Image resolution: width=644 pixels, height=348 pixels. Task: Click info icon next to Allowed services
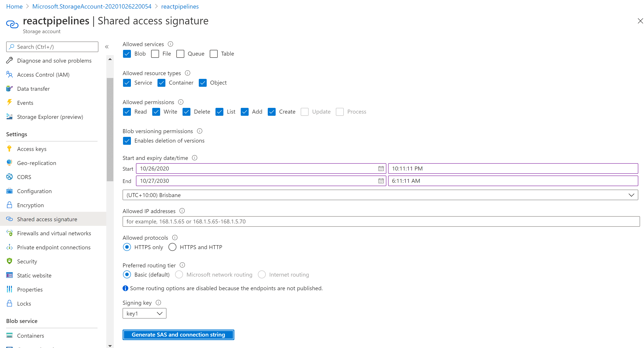(170, 44)
